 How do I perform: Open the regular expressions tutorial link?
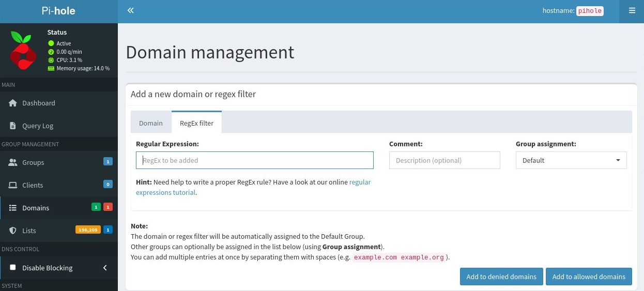tap(253, 187)
